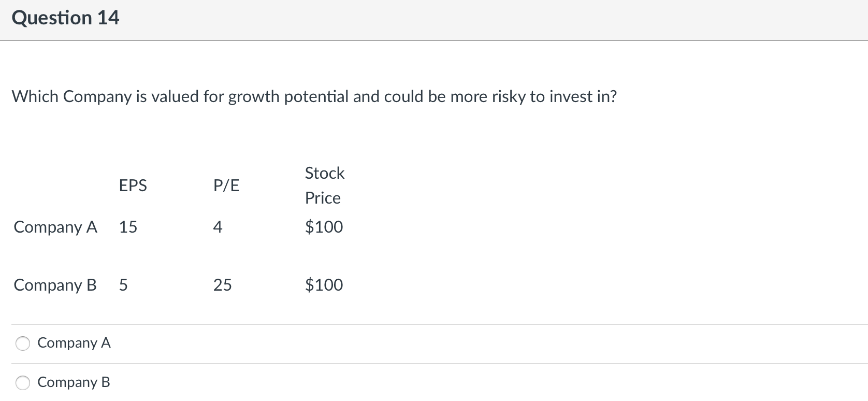Click the $100 stock price for Company A
The width and height of the screenshot is (868, 401).
point(323,227)
